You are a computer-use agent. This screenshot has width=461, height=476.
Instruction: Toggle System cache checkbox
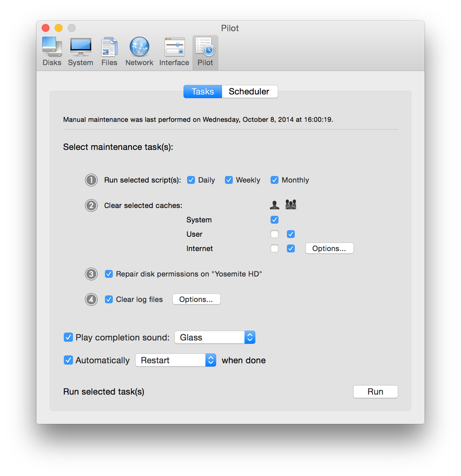pos(275,220)
